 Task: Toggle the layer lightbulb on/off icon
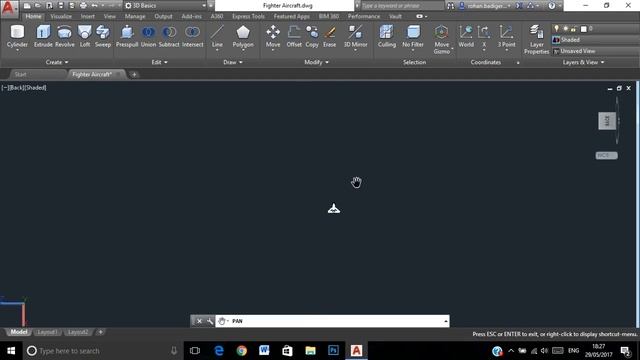[x=556, y=29]
